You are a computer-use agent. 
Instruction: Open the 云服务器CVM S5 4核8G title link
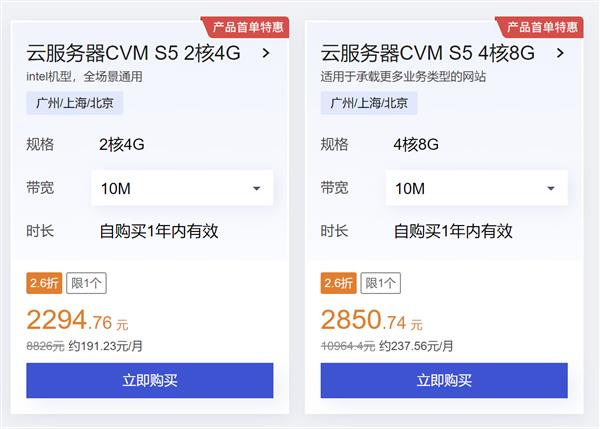click(x=427, y=53)
